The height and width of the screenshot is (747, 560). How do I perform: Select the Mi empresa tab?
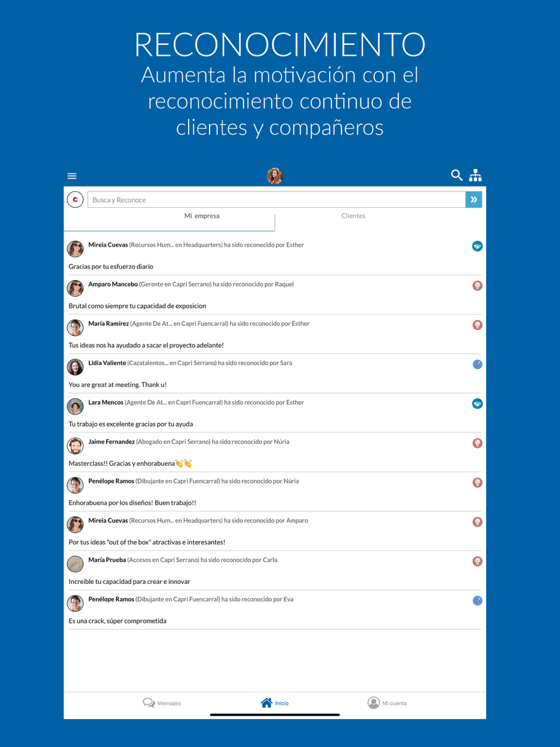pos(202,216)
